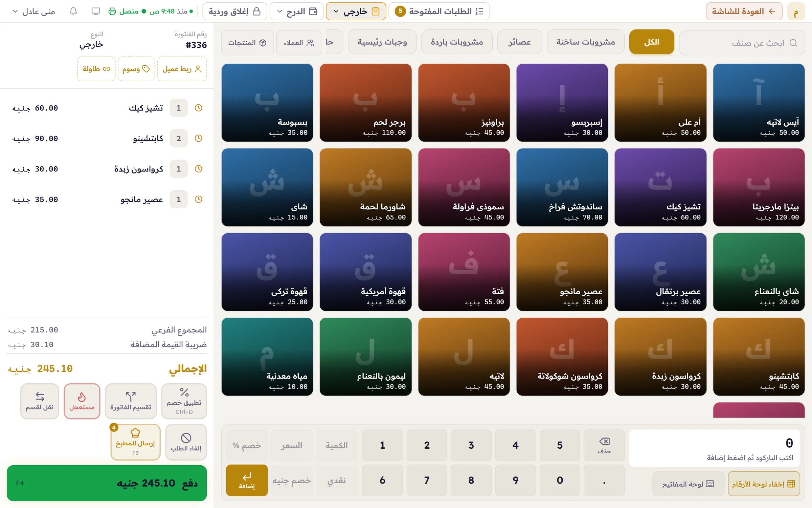Viewport: 812px width, 508px height.
Task: Click the barcode entry field showing 0
Action: tap(715, 448)
